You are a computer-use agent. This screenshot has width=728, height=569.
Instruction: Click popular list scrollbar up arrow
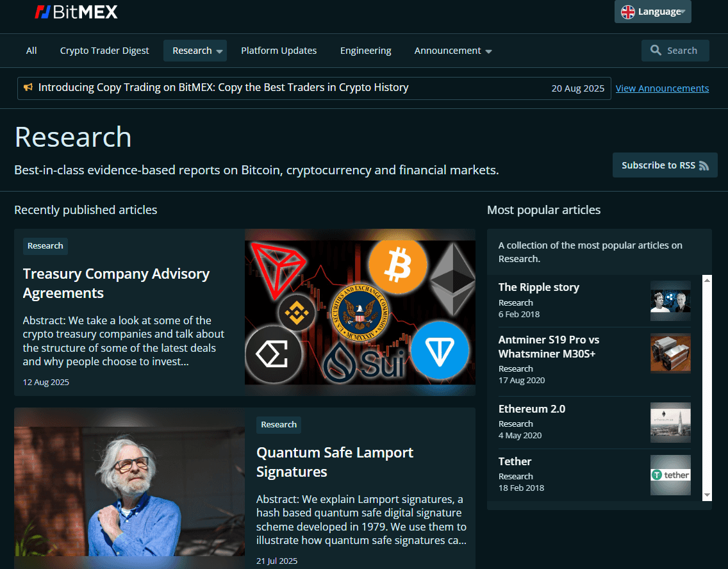(707, 280)
